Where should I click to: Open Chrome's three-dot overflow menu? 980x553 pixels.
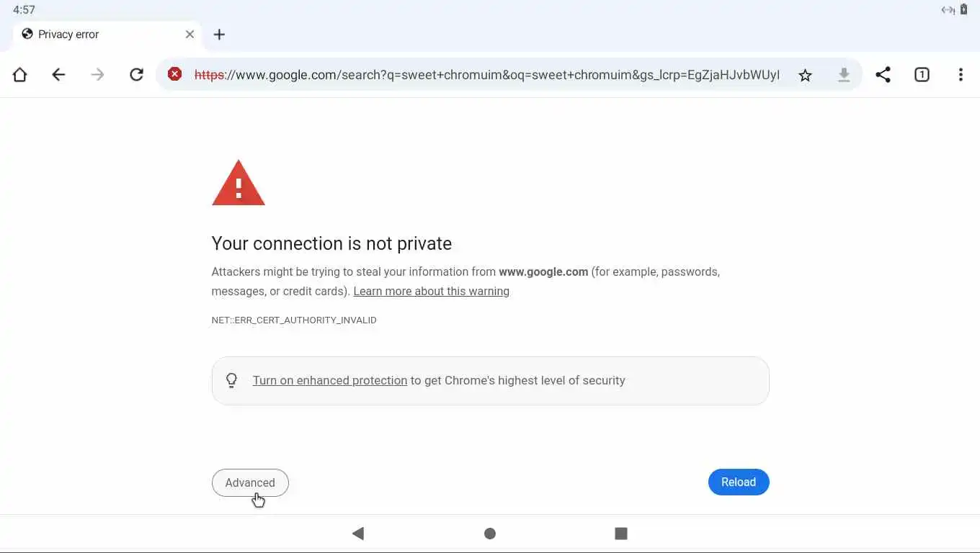961,75
